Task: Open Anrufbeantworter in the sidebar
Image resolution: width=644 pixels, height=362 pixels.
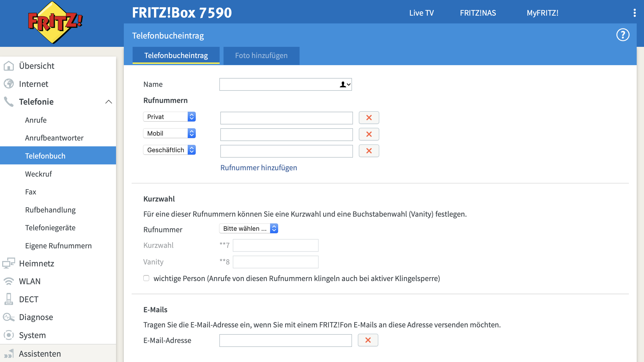Action: tap(54, 138)
